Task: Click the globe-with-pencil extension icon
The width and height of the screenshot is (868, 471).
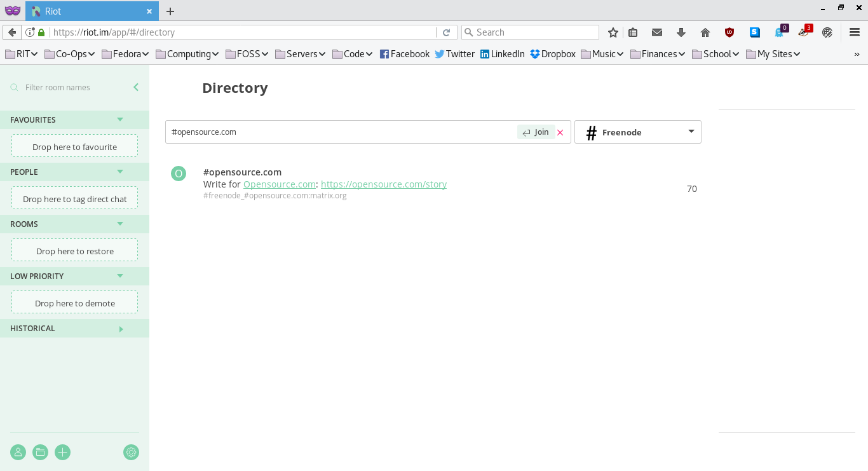Action: (x=827, y=32)
